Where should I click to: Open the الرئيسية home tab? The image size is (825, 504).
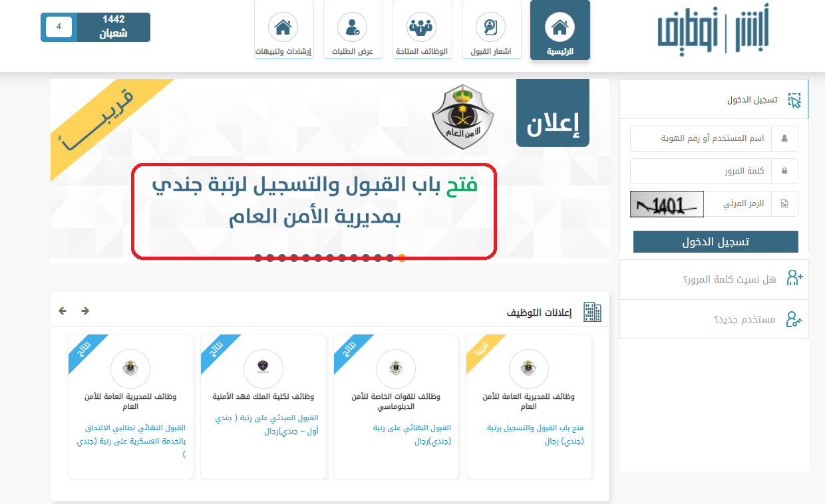[x=560, y=31]
